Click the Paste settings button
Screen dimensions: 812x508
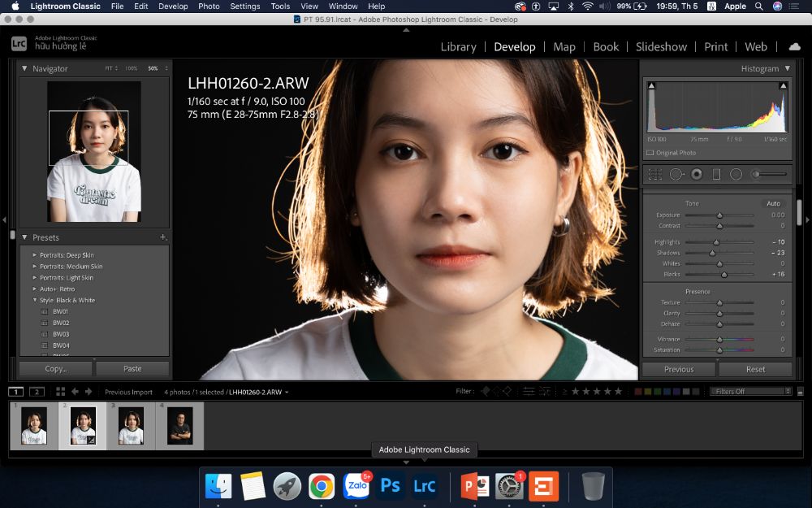(x=132, y=368)
